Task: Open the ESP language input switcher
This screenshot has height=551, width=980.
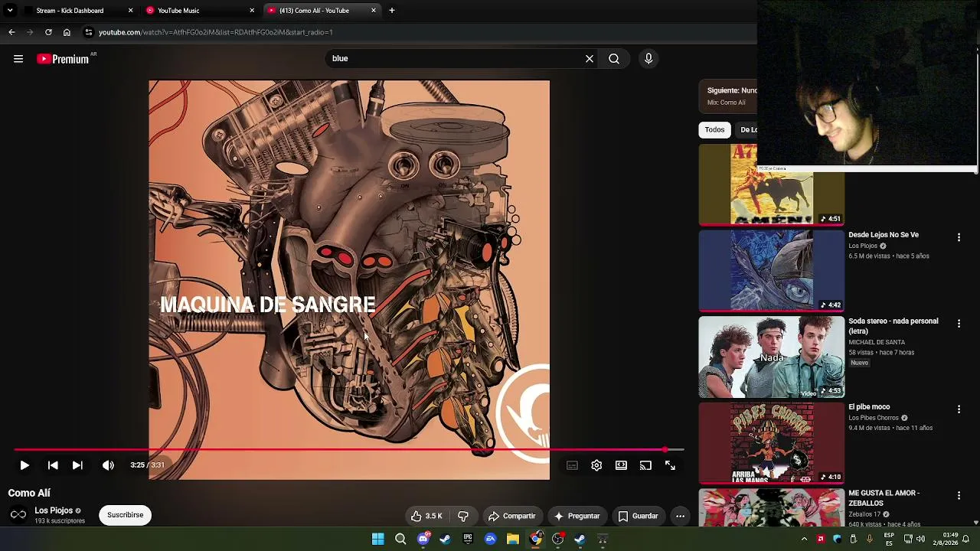Action: pos(889,540)
